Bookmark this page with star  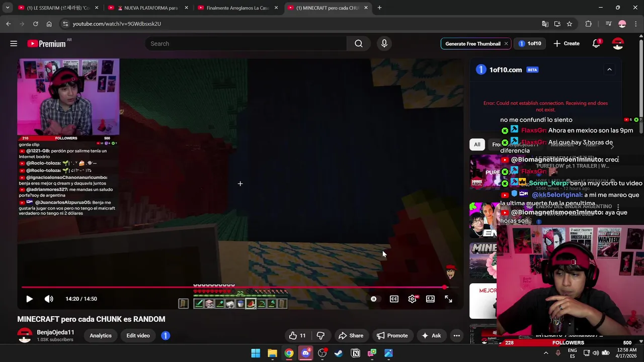(569, 24)
